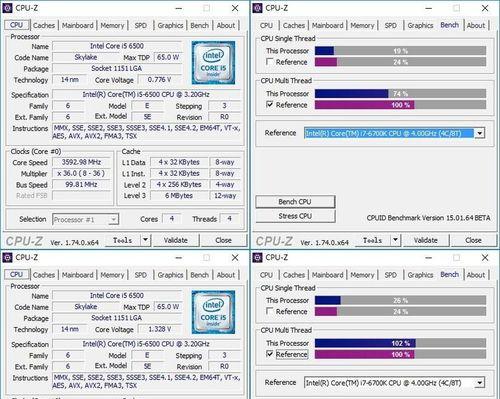Open the About tab in the top-left window
500x399 pixels.
pos(226,25)
